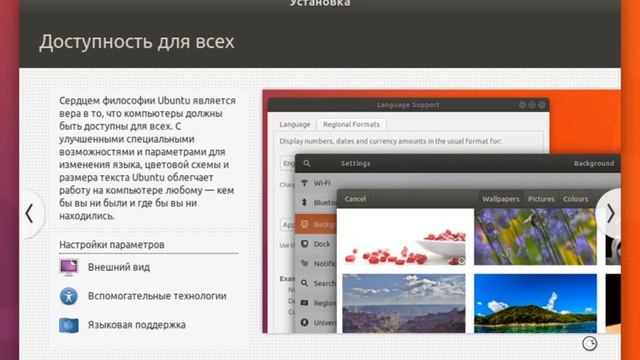Select Wi-Fi in the Settings sidebar
This screenshot has width=640, height=360.
pos(316,183)
